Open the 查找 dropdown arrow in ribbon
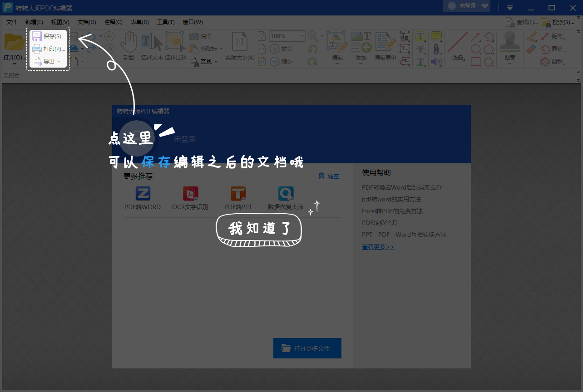 click(x=216, y=62)
